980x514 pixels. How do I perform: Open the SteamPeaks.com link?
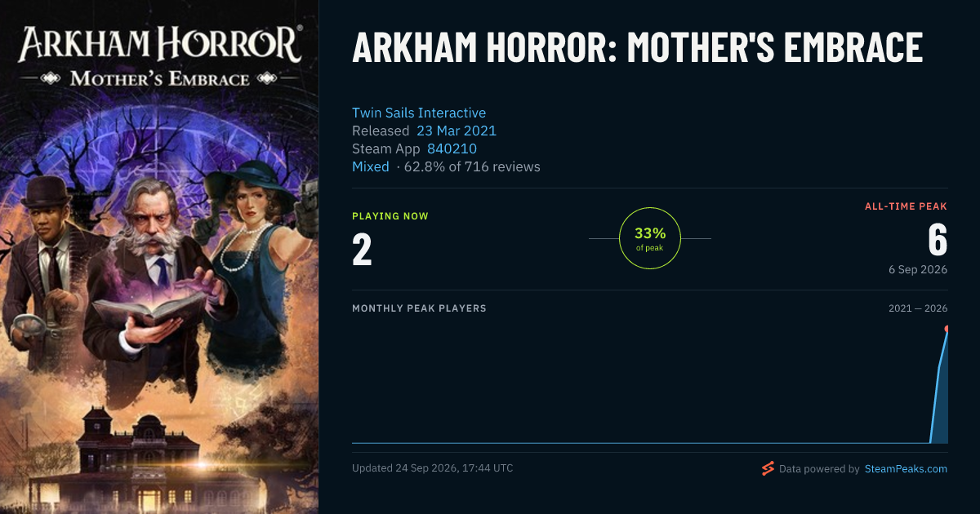(x=906, y=469)
